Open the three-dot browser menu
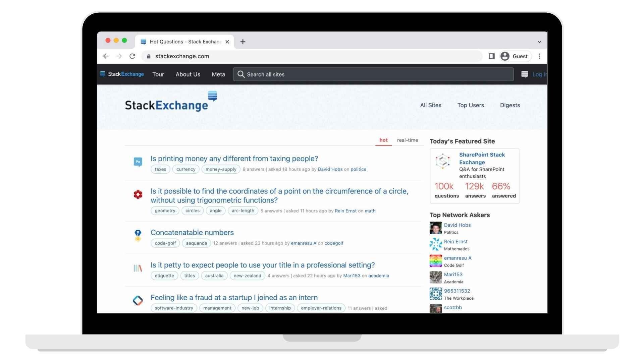 [540, 56]
